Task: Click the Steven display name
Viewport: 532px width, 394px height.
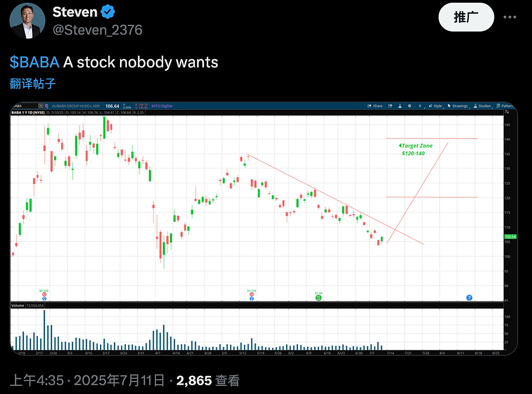Action: 75,12
